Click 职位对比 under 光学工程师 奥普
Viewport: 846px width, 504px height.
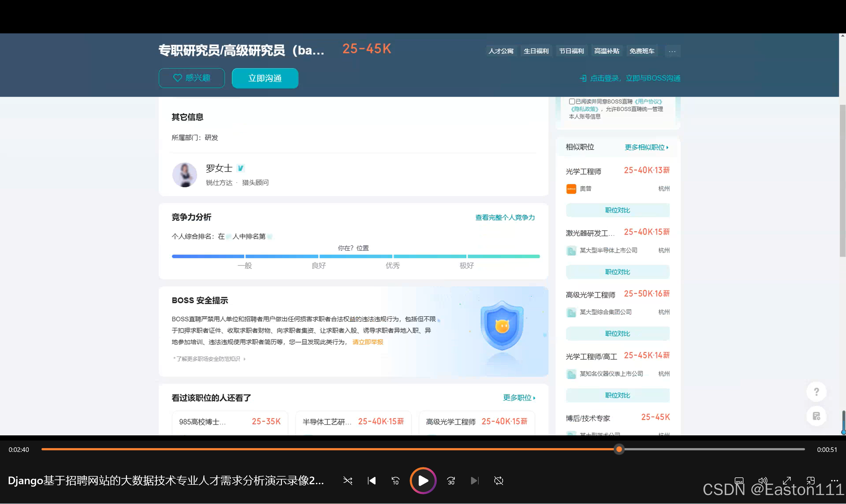click(x=618, y=210)
